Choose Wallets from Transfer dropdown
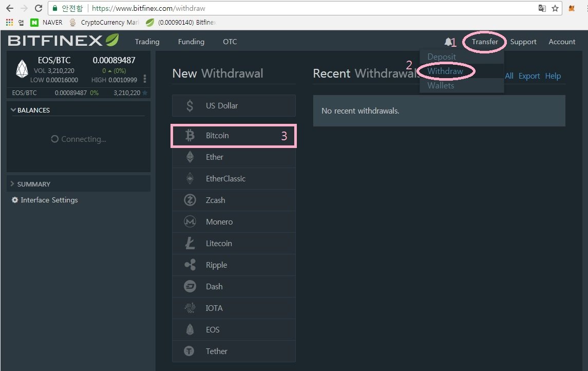The height and width of the screenshot is (371, 588). click(462, 85)
